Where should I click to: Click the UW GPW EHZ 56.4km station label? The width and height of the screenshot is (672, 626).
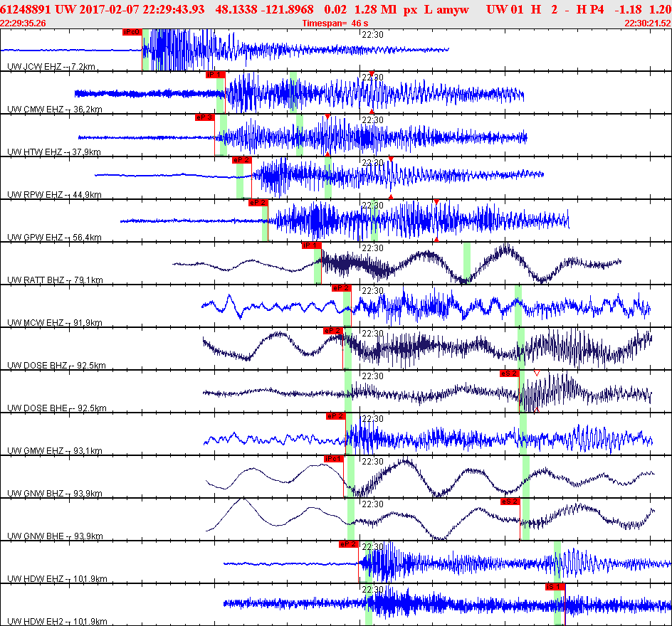54,237
